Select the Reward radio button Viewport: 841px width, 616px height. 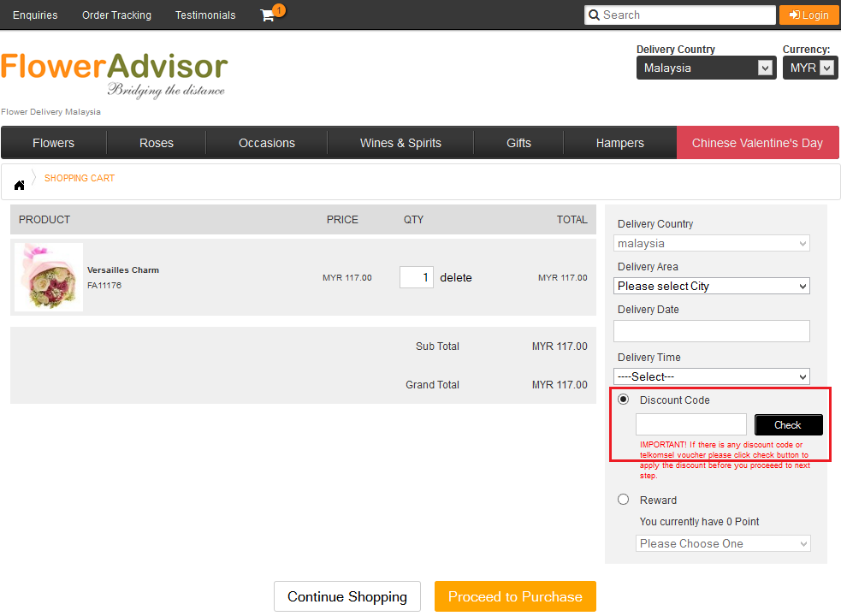coord(623,500)
